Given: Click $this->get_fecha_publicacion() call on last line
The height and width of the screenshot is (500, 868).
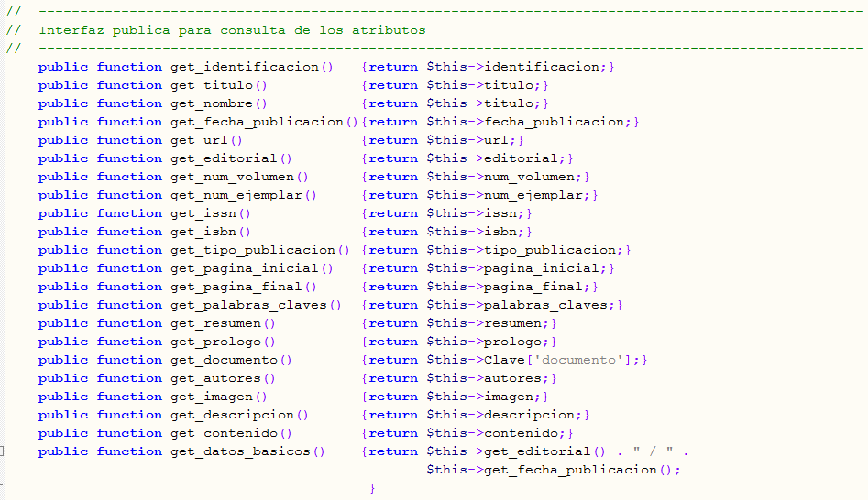Looking at the screenshot, I should coord(553,470).
